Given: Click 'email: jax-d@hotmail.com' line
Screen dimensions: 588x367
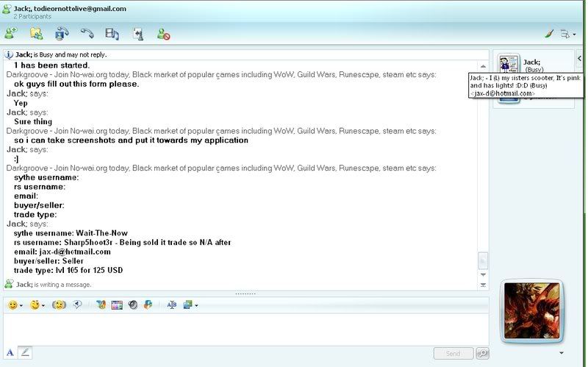Looking at the screenshot, I should 62,252.
